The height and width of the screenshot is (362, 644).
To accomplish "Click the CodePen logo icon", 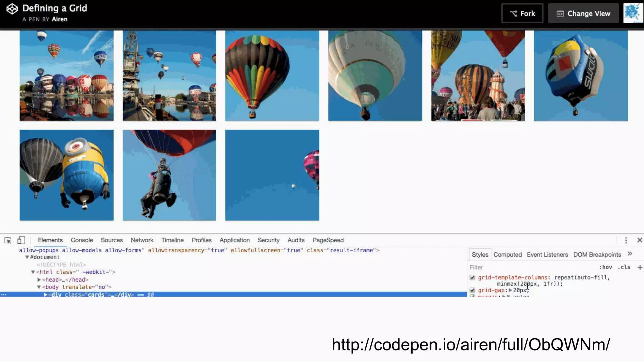I will 12,9.
